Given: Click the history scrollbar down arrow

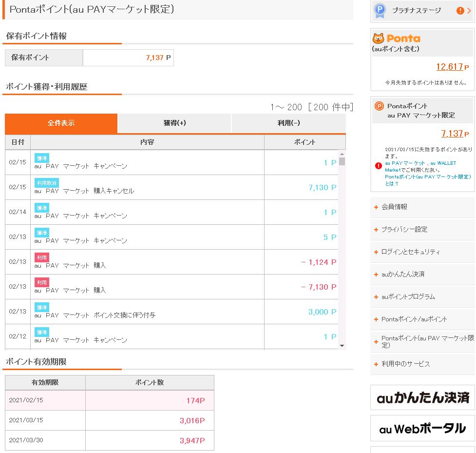Looking at the screenshot, I should (x=342, y=346).
